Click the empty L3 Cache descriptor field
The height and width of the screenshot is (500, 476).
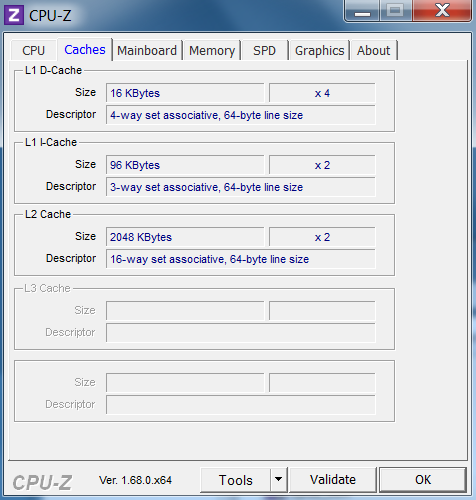point(240,333)
